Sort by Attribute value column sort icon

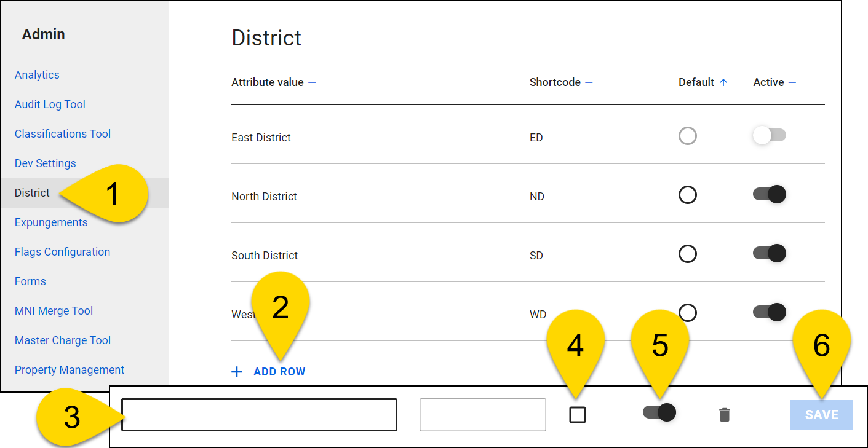(312, 82)
